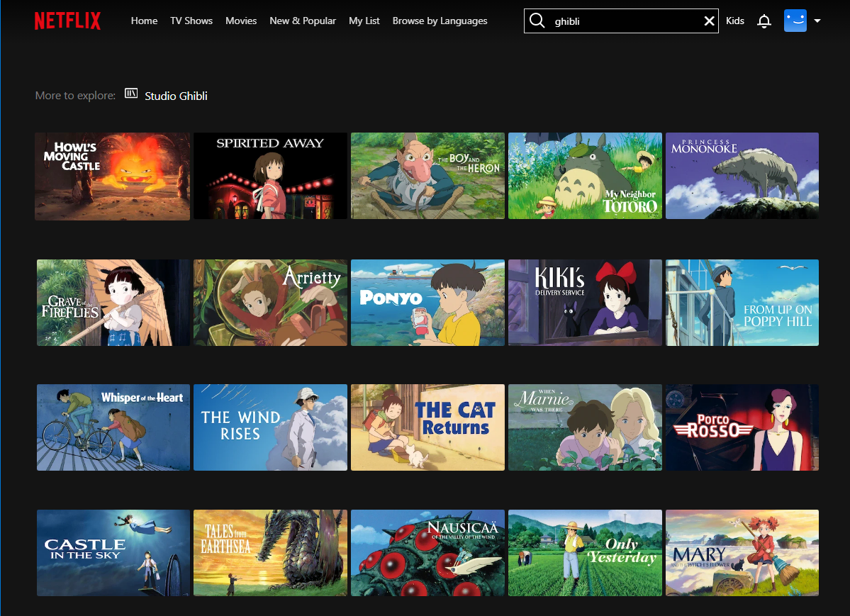Open My List

[364, 21]
